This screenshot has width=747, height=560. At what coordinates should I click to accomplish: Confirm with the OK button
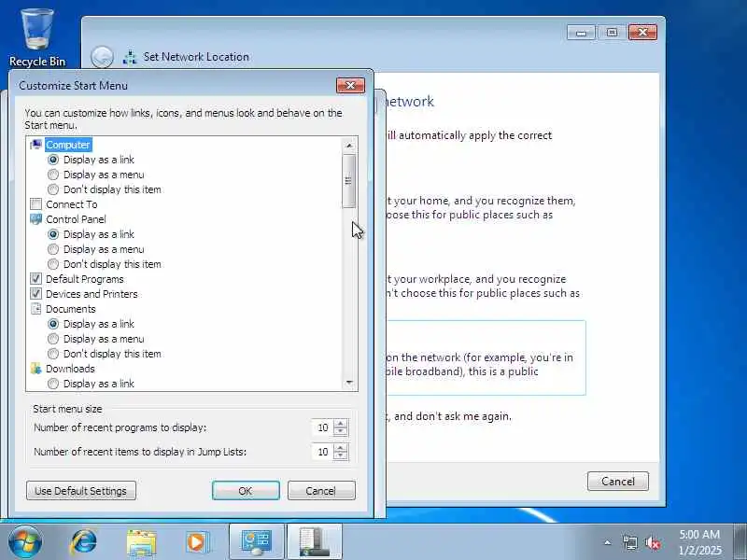point(246,491)
